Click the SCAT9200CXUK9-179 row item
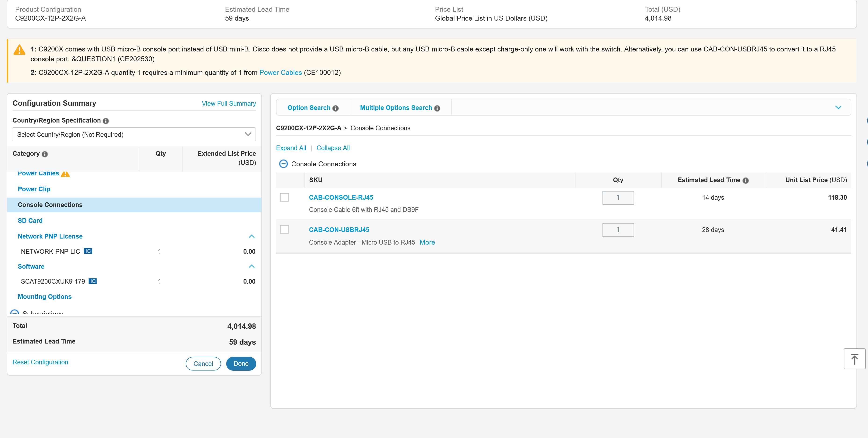This screenshot has width=868, height=438. [x=53, y=281]
